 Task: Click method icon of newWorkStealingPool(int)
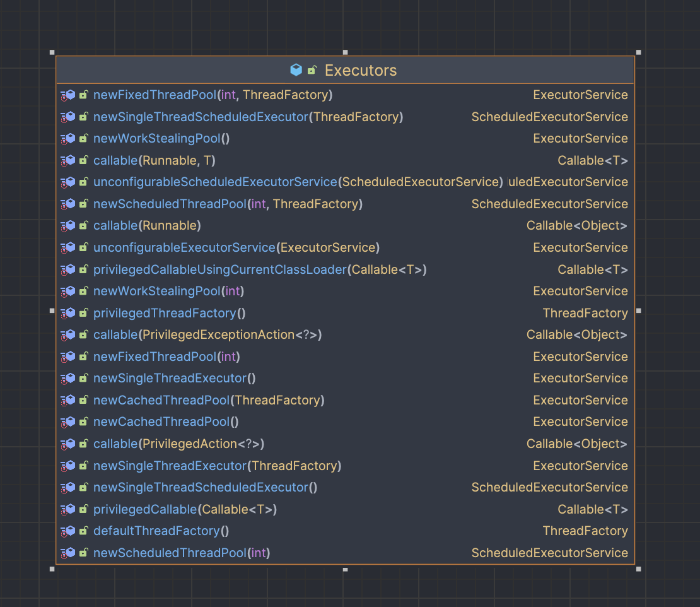coord(68,292)
